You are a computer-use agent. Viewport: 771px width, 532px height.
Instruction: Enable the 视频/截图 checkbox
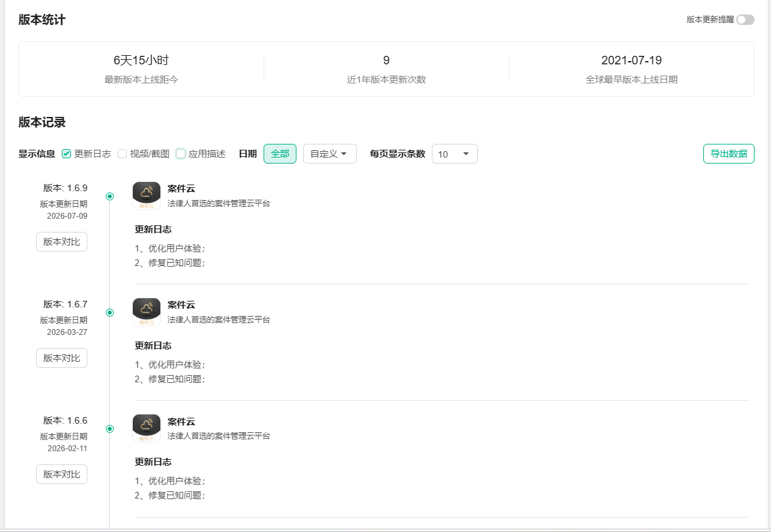[x=122, y=154]
